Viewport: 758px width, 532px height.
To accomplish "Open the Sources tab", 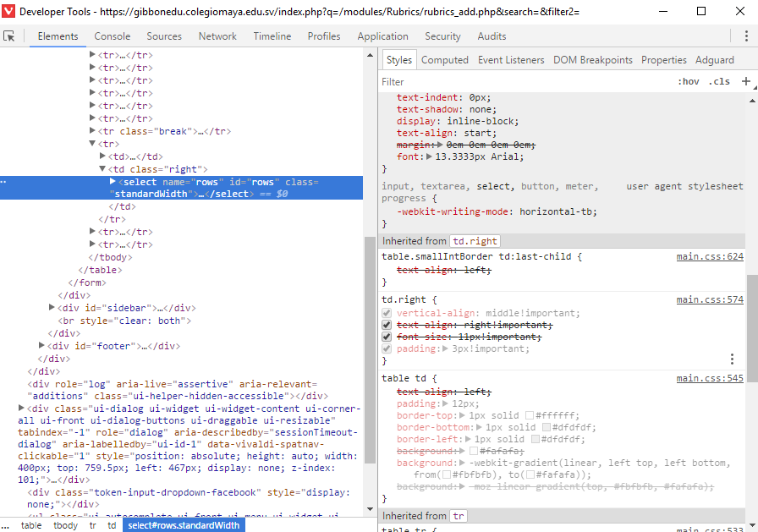I will coord(164,36).
